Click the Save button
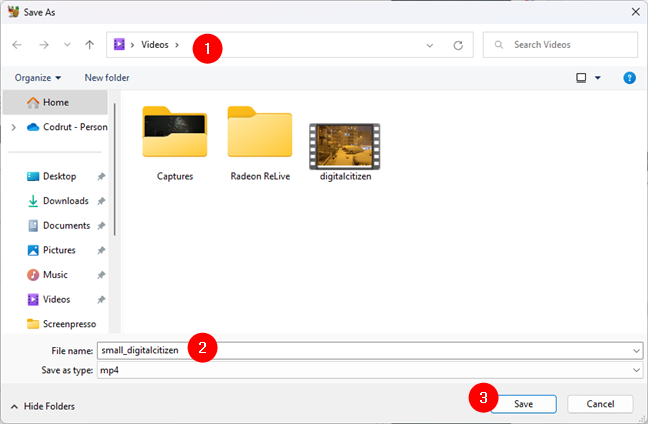 click(x=523, y=404)
